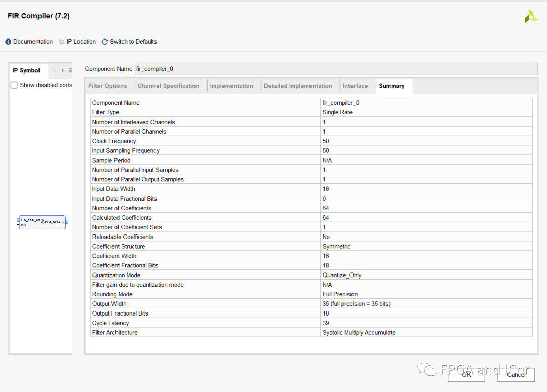Click the Coefficient Fractional Bits value 18
The width and height of the screenshot is (547, 392).
(x=326, y=266)
